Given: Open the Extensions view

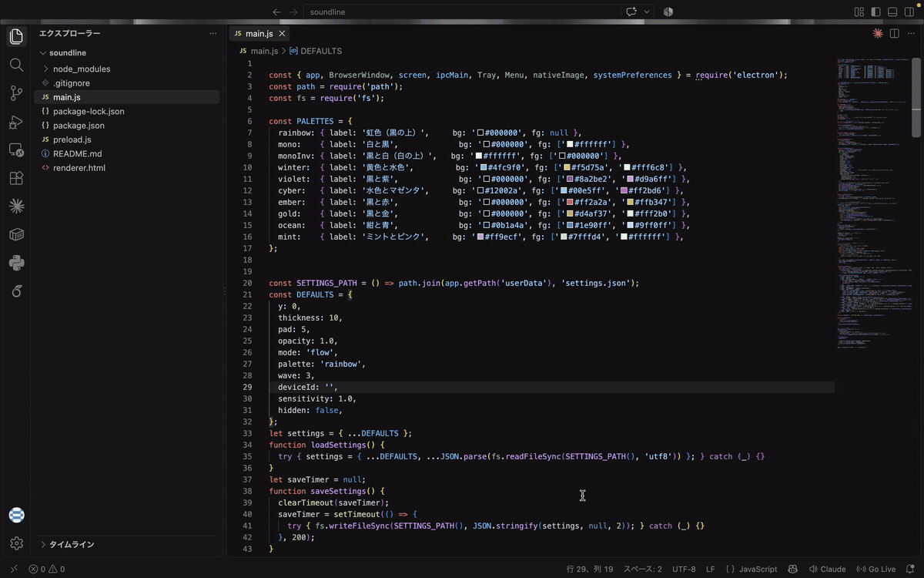Looking at the screenshot, I should [16, 178].
